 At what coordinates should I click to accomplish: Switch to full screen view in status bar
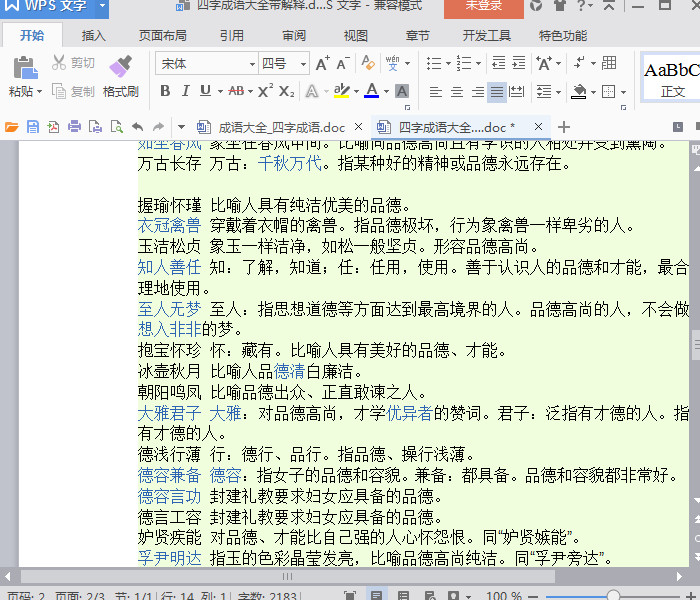(x=350, y=595)
